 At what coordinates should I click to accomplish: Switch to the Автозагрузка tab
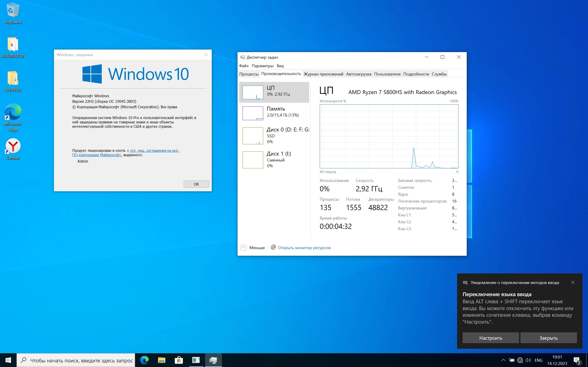pos(358,74)
